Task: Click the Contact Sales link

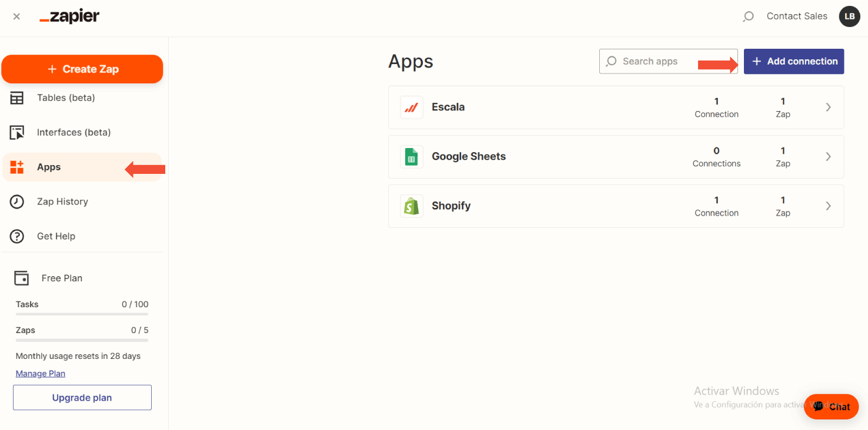Action: (797, 16)
